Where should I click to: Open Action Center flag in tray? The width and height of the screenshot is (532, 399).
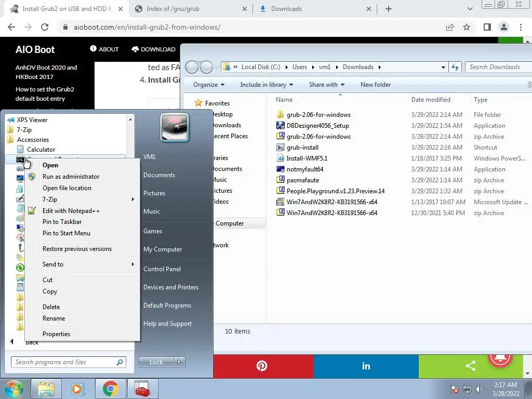455,389
